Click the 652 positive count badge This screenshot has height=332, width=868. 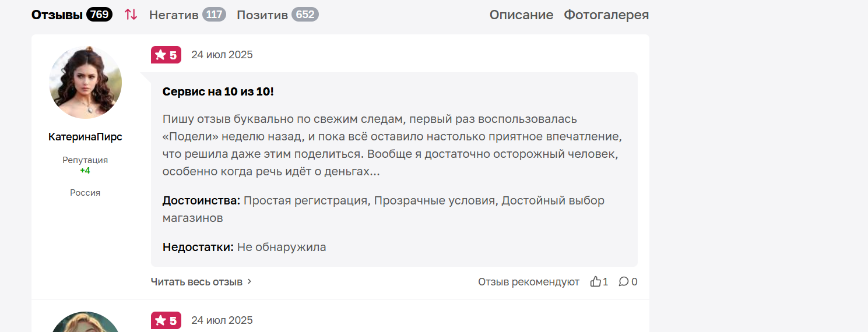point(305,15)
